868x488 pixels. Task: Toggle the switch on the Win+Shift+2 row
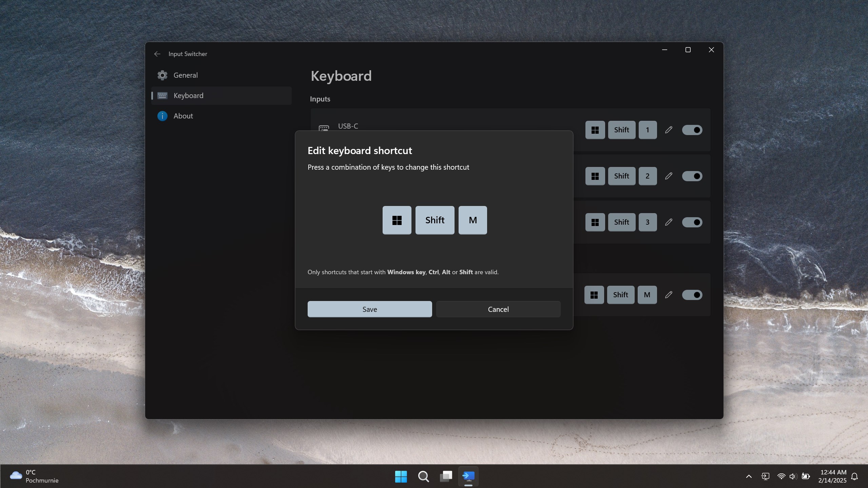pos(692,176)
